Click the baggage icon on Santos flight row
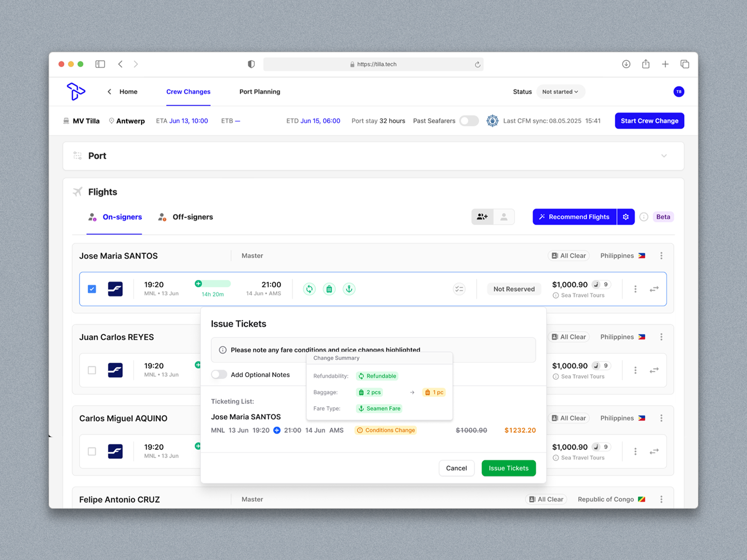 (329, 289)
